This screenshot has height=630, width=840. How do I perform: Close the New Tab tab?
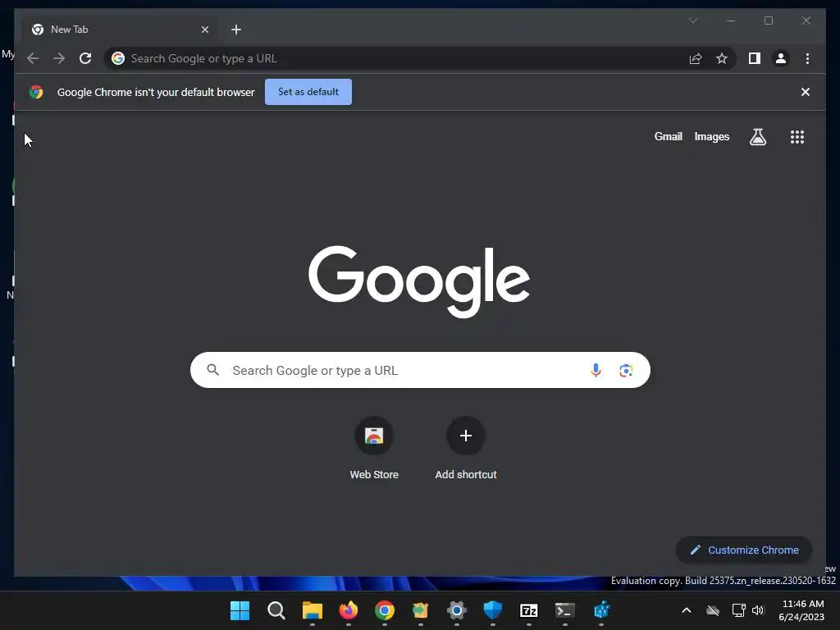pos(204,30)
